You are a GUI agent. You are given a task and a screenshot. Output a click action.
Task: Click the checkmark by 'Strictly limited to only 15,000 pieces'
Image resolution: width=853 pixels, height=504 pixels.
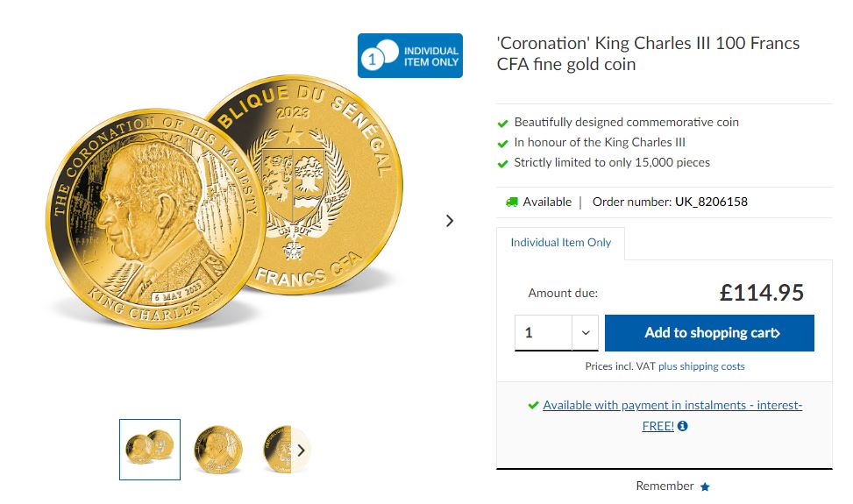502,163
